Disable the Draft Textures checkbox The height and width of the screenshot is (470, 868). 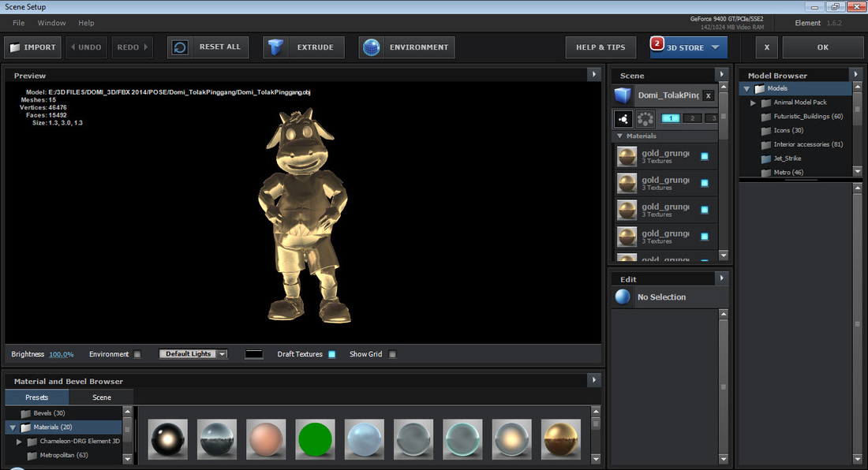(x=331, y=354)
